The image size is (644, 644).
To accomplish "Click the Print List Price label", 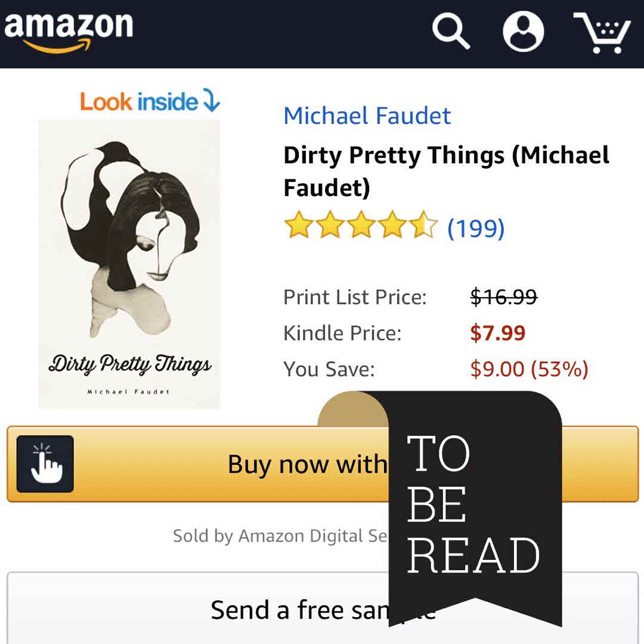I will tap(355, 296).
